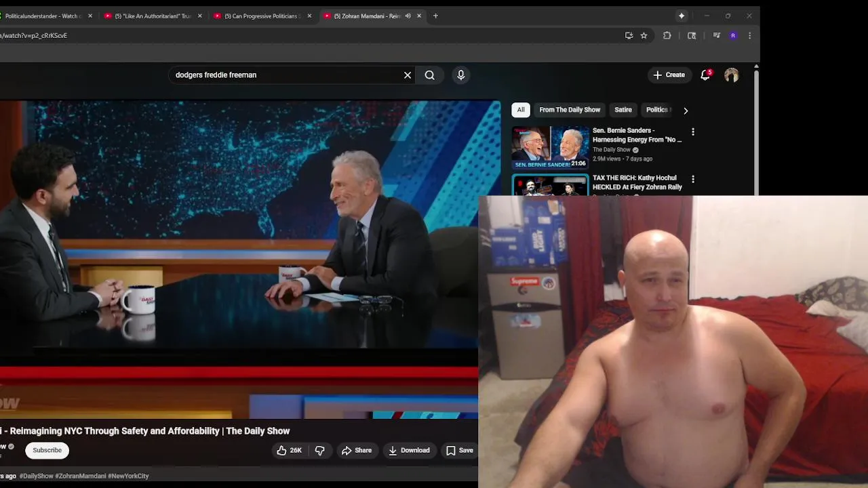Viewport: 868px width, 488px height.
Task: Open options menu for Bernie Sanders video
Action: pos(692,131)
